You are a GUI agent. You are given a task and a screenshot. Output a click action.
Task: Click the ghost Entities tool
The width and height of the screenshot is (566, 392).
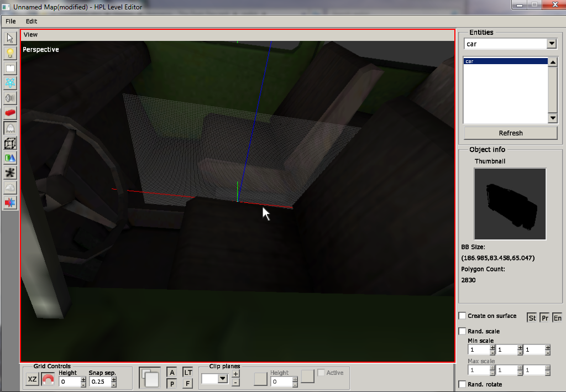pyautogui.click(x=10, y=128)
